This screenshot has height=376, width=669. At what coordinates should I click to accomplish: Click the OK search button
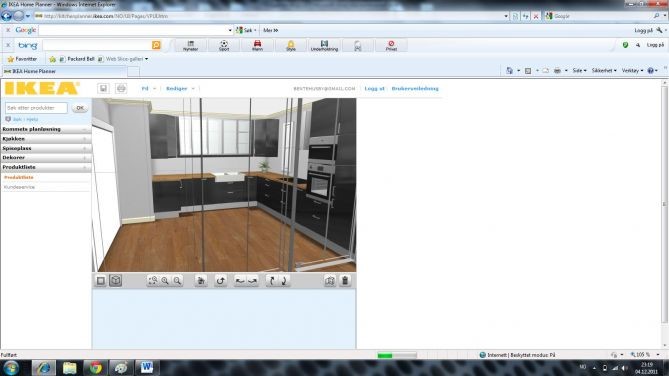tap(80, 108)
